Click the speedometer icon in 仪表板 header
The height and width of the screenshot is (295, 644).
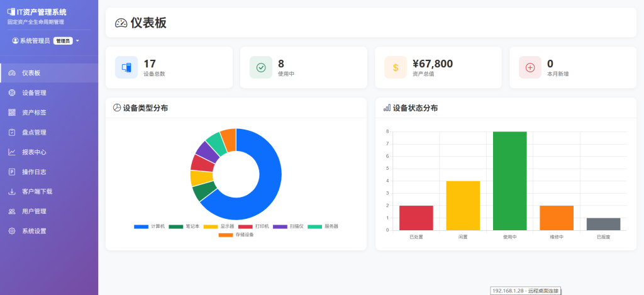(121, 23)
